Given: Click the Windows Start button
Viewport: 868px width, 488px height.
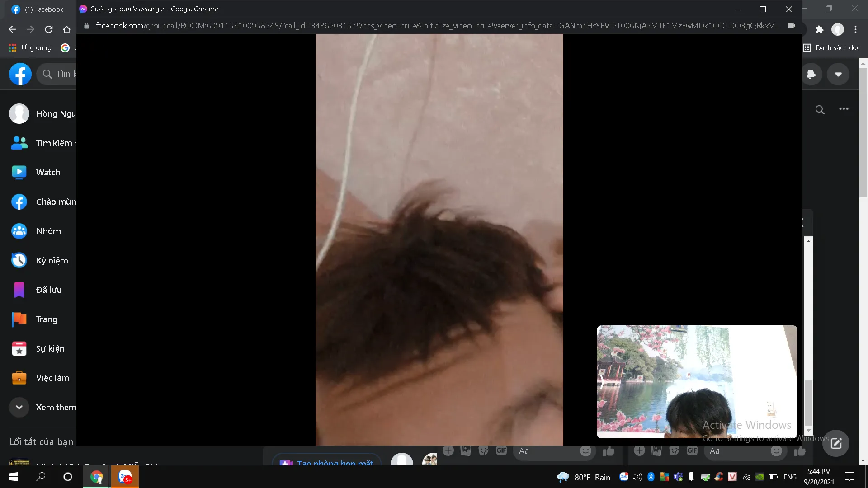Looking at the screenshot, I should tap(14, 477).
